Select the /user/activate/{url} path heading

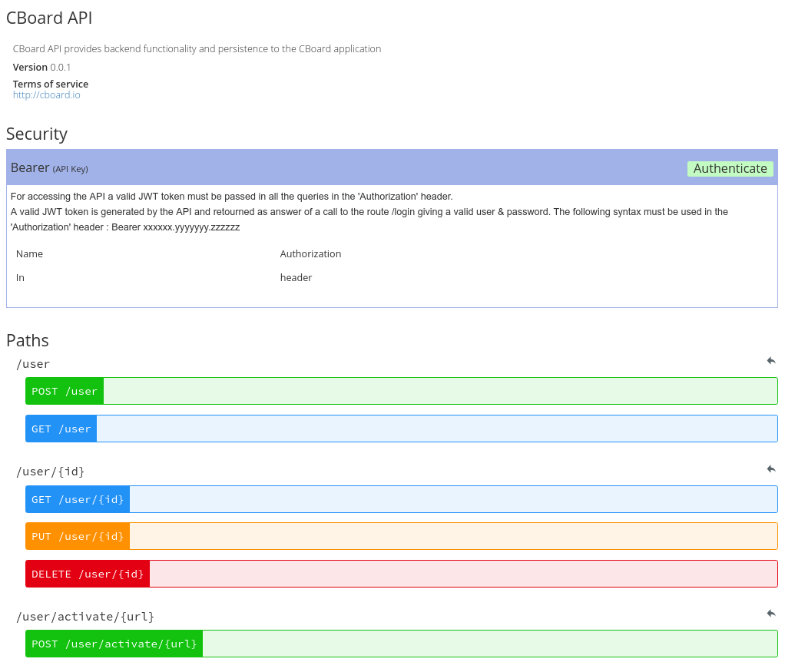click(85, 617)
